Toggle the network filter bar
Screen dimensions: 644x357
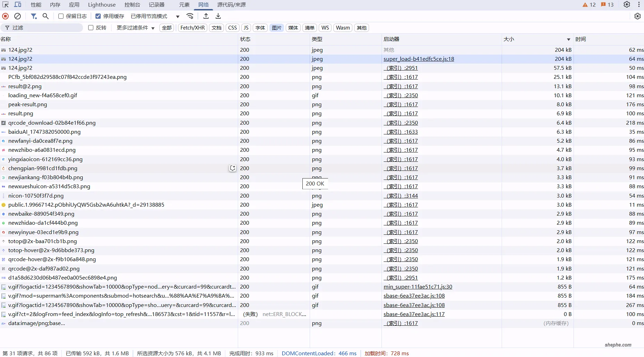tap(34, 16)
